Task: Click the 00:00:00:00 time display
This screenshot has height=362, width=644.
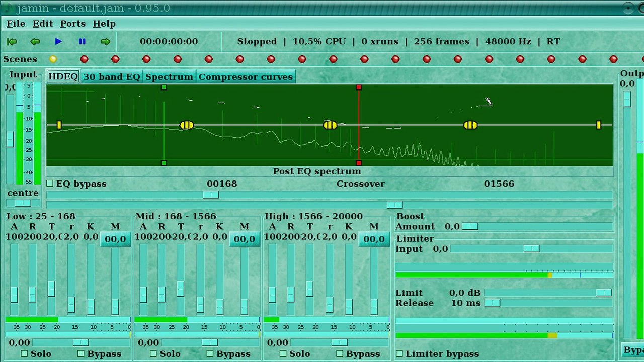Action: [x=169, y=42]
